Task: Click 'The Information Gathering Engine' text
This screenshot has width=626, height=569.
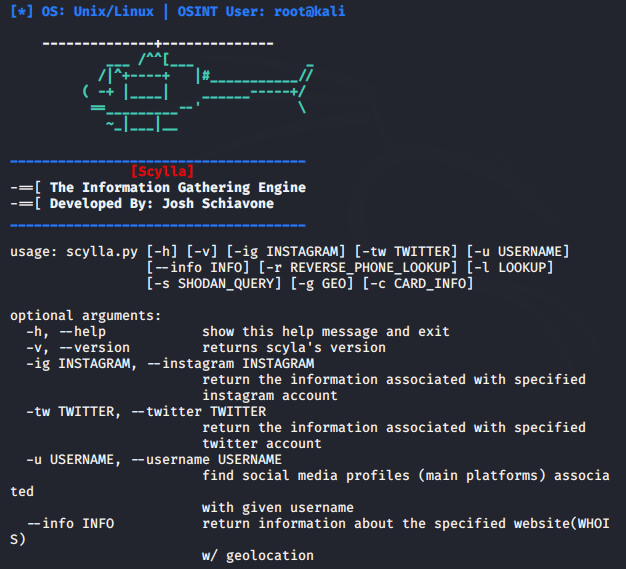Action: point(178,188)
